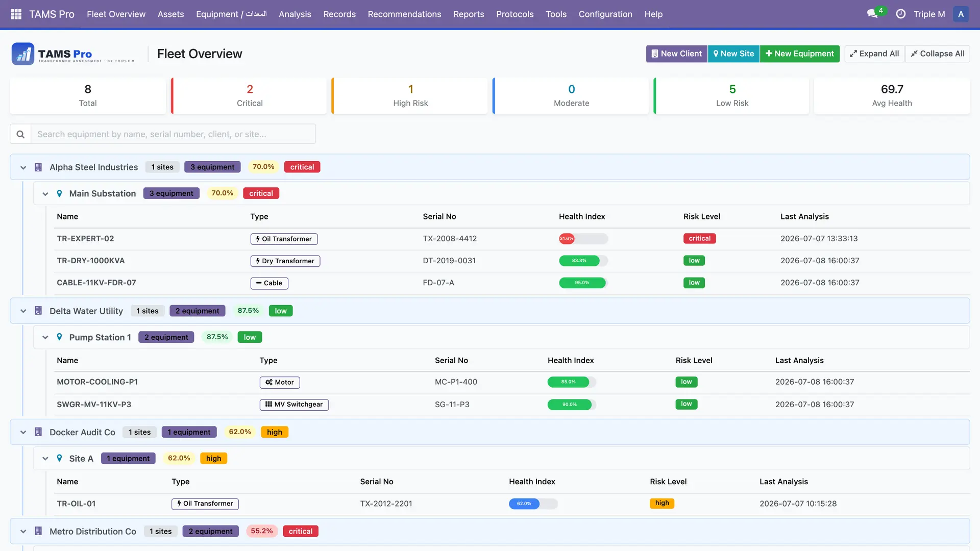Click the Cable type badge

click(269, 283)
